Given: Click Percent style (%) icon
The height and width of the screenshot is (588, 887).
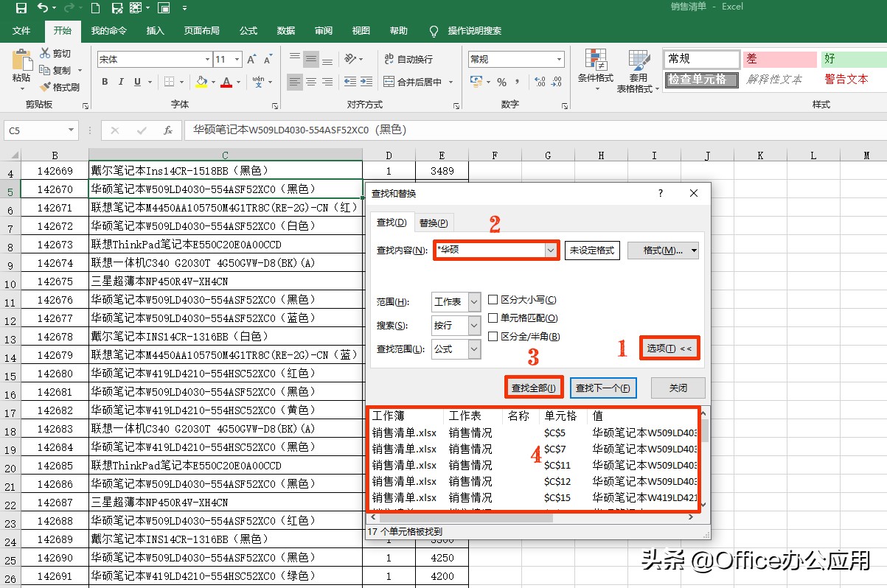Looking at the screenshot, I should pos(501,82).
